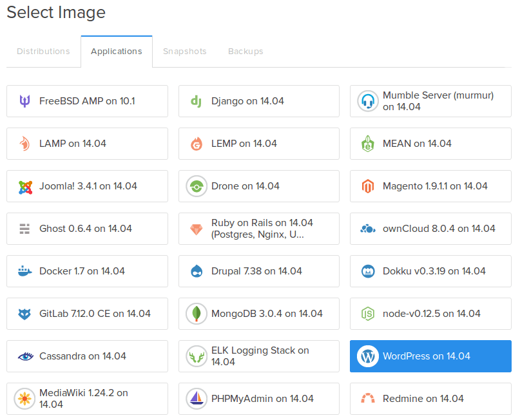Viewport: 520px width, 420px height.
Task: Choose Django on 14.04 label
Action: (x=247, y=101)
